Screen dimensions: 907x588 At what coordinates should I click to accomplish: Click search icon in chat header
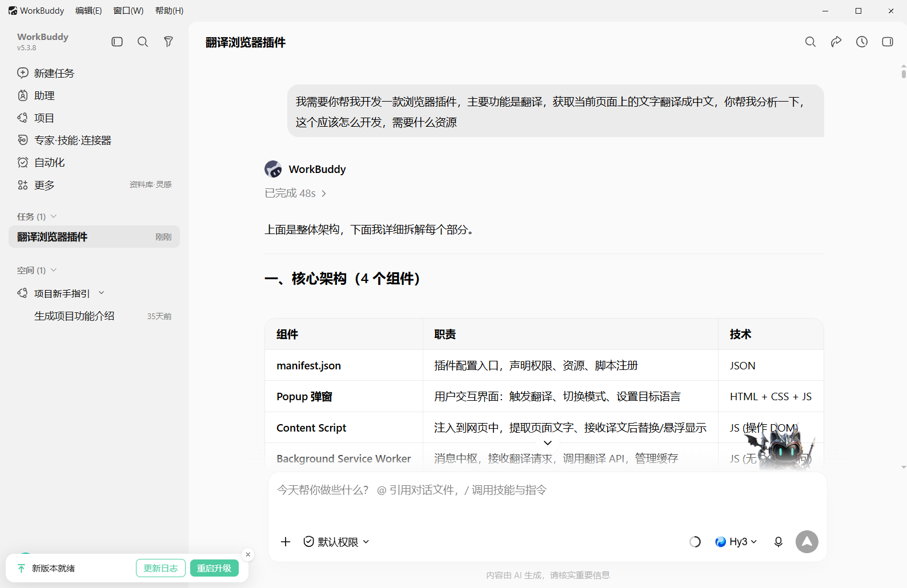click(810, 42)
